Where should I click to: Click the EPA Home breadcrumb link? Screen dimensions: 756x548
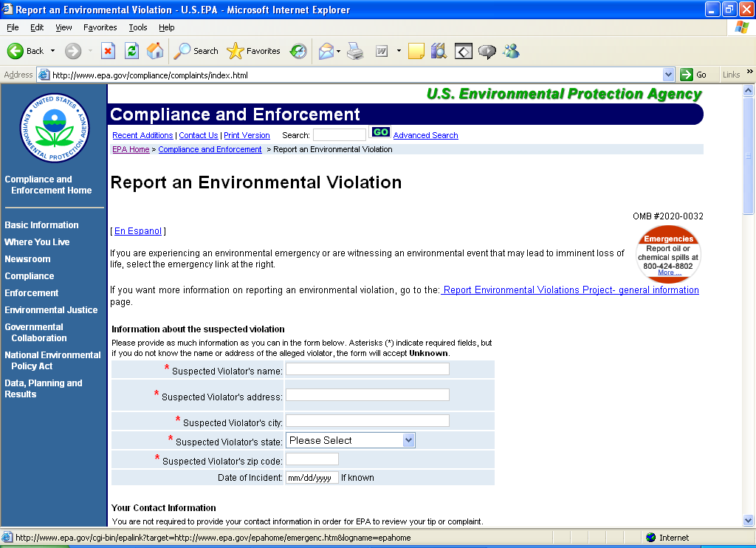click(x=131, y=149)
